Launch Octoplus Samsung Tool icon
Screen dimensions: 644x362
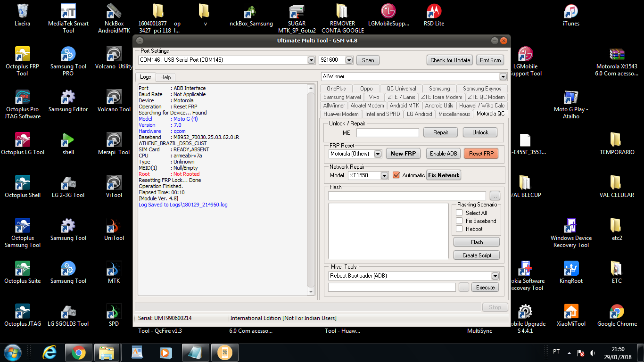pyautogui.click(x=22, y=233)
